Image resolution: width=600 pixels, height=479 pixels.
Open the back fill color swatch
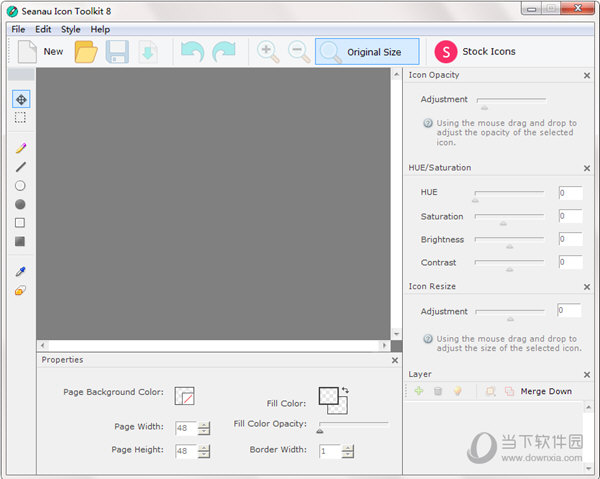click(343, 408)
